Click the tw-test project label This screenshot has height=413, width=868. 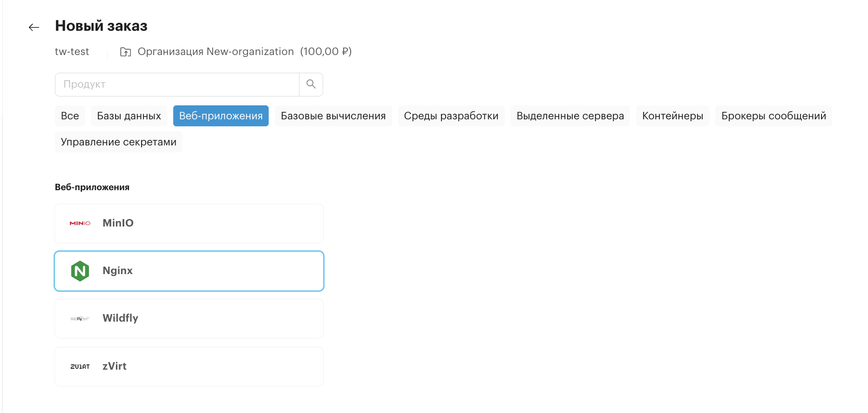pos(72,52)
